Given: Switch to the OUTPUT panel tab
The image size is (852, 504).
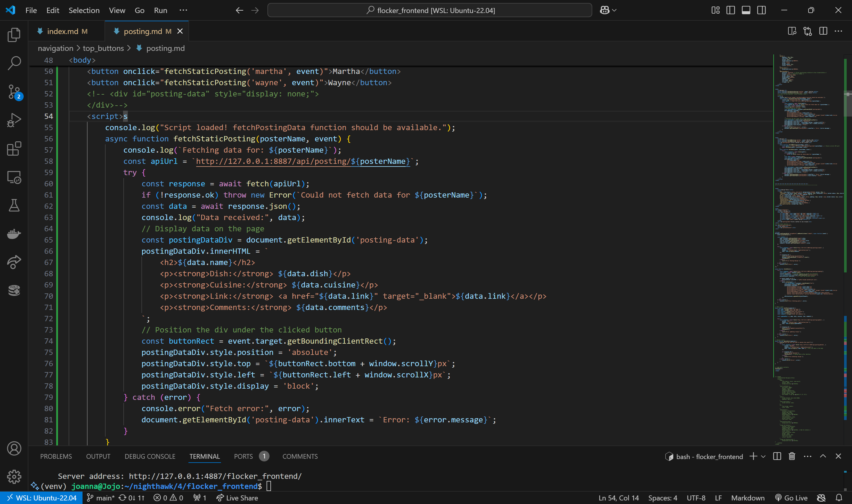Looking at the screenshot, I should pyautogui.click(x=98, y=456).
